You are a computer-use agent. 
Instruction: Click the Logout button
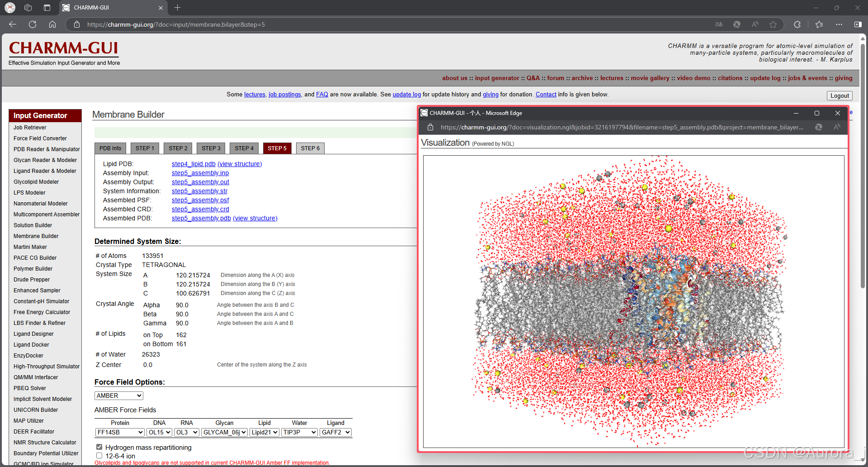[x=840, y=95]
